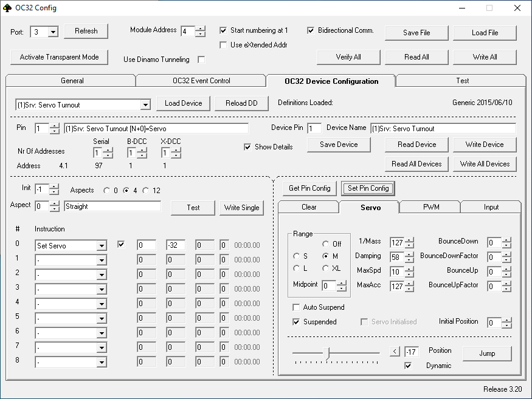Click the OC32 Config app icon in title bar

7,8
